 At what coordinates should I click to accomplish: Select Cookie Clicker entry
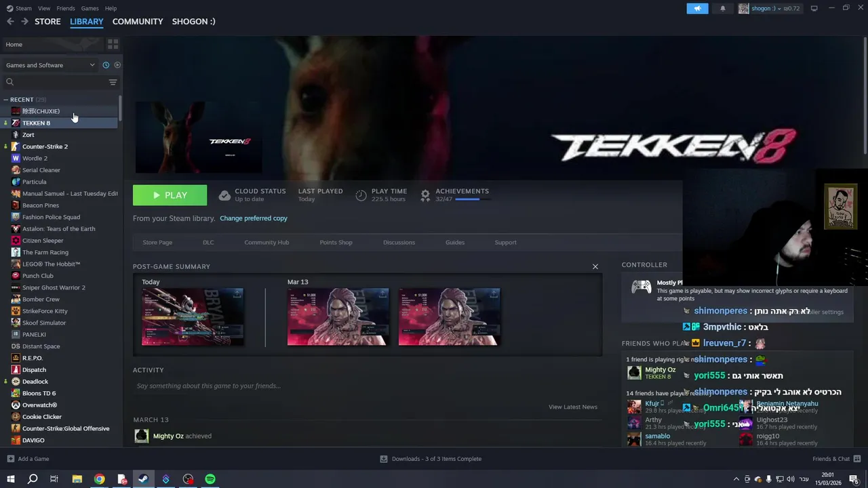60,417
